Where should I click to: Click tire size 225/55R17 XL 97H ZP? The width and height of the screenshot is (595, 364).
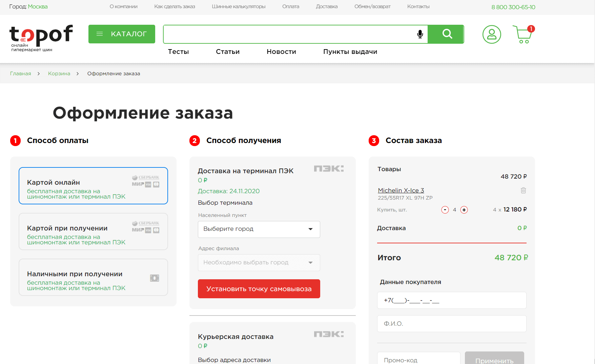click(405, 198)
